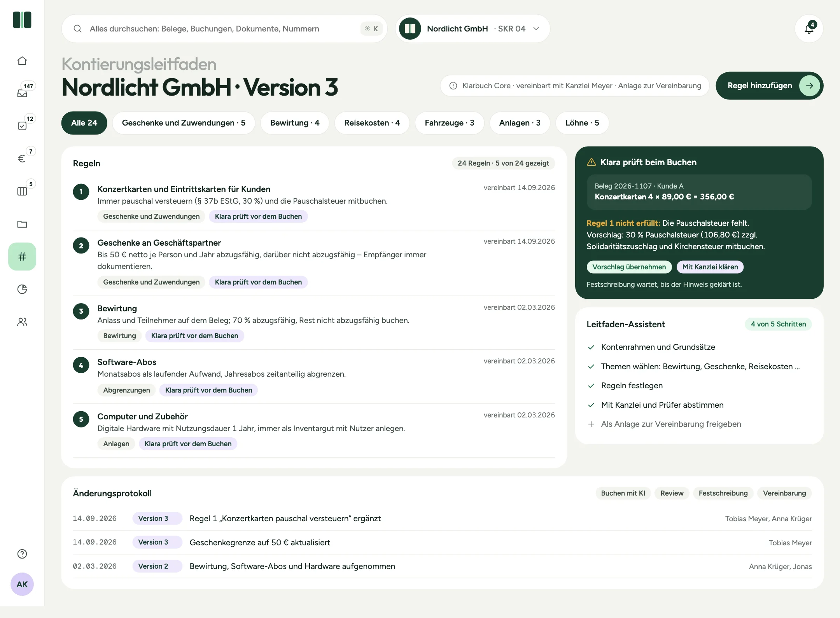Expand the company selector chevron

[536, 29]
